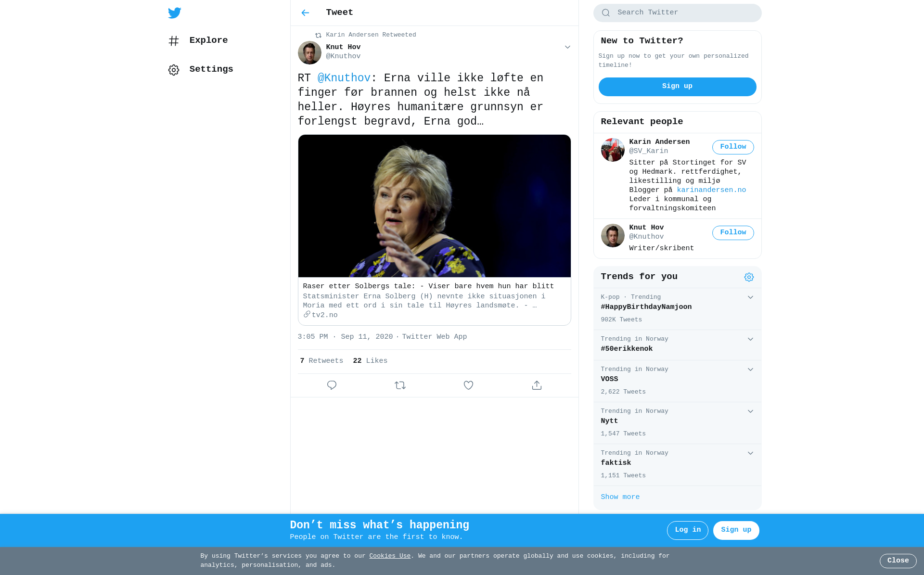Click Knut Hov name in Relevant people
Viewport: 924px width, 575px height.
point(646,228)
